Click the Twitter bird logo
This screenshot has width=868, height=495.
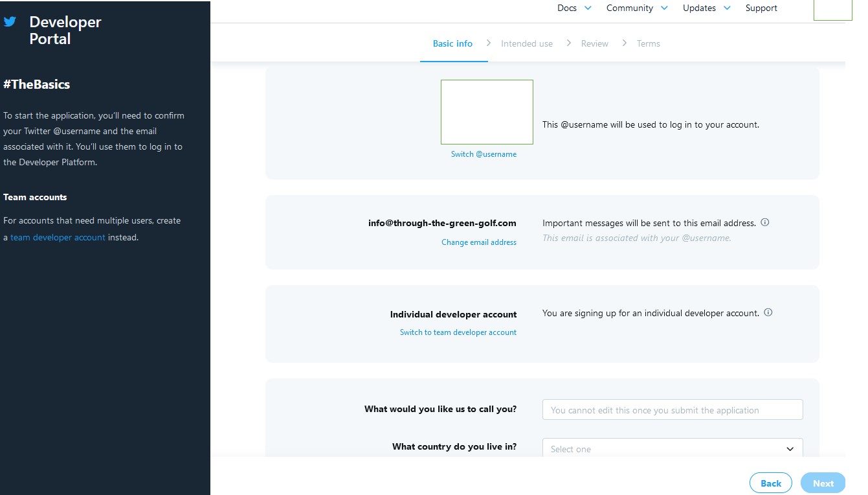coord(10,21)
